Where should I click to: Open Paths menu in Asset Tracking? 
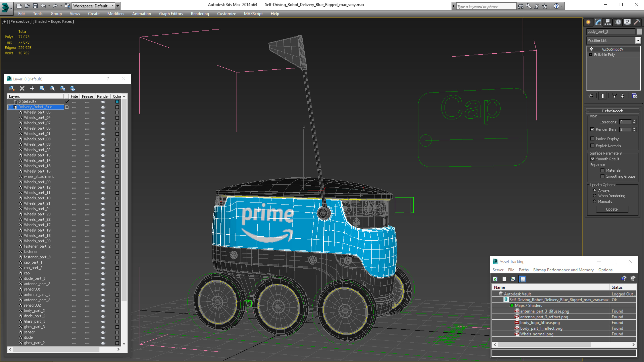pyautogui.click(x=523, y=270)
